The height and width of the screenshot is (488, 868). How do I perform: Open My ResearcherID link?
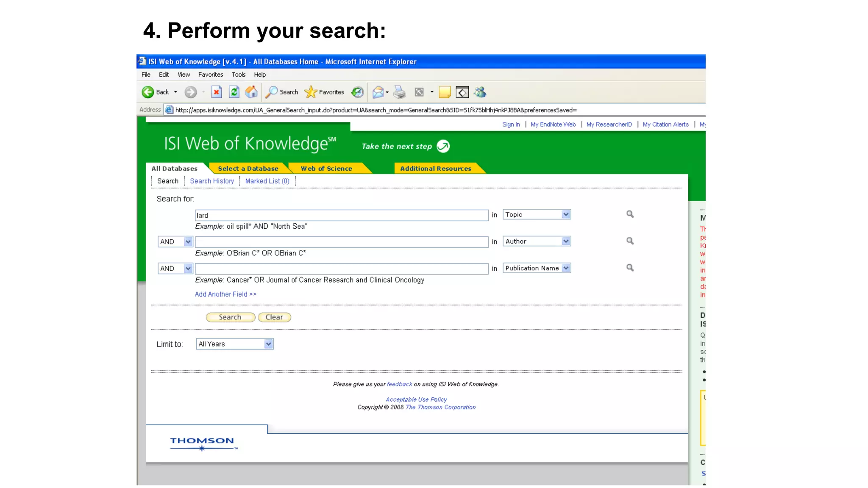(x=609, y=125)
